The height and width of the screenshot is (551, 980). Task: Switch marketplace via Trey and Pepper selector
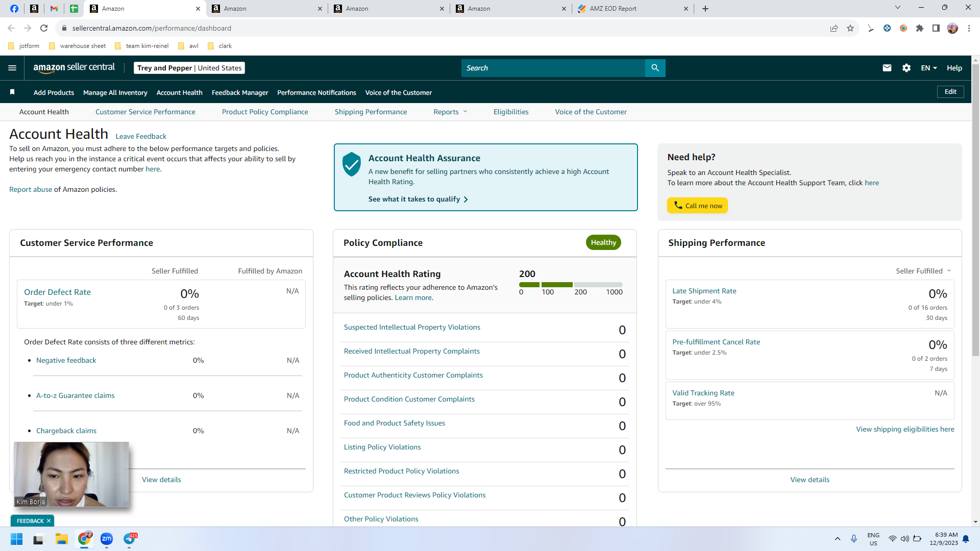click(189, 68)
